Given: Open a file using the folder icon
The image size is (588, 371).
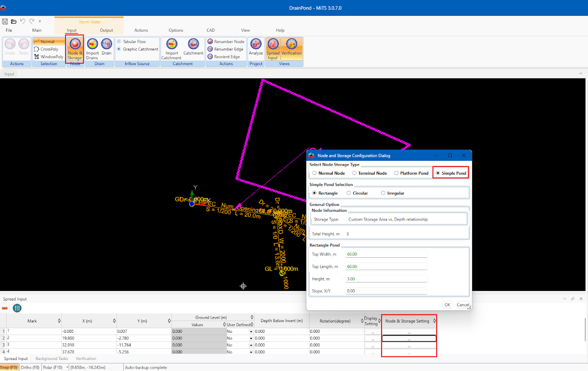Looking at the screenshot, I should [x=14, y=21].
